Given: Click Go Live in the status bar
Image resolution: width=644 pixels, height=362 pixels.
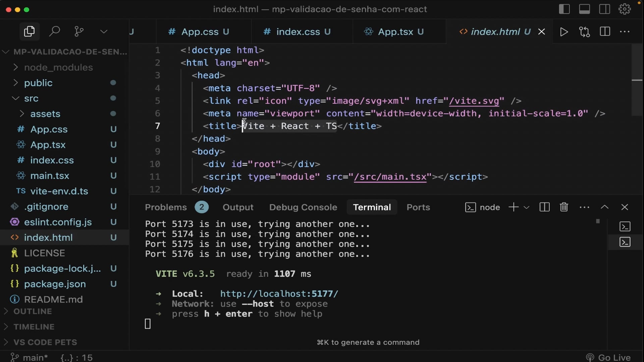Looking at the screenshot, I should pos(608,357).
